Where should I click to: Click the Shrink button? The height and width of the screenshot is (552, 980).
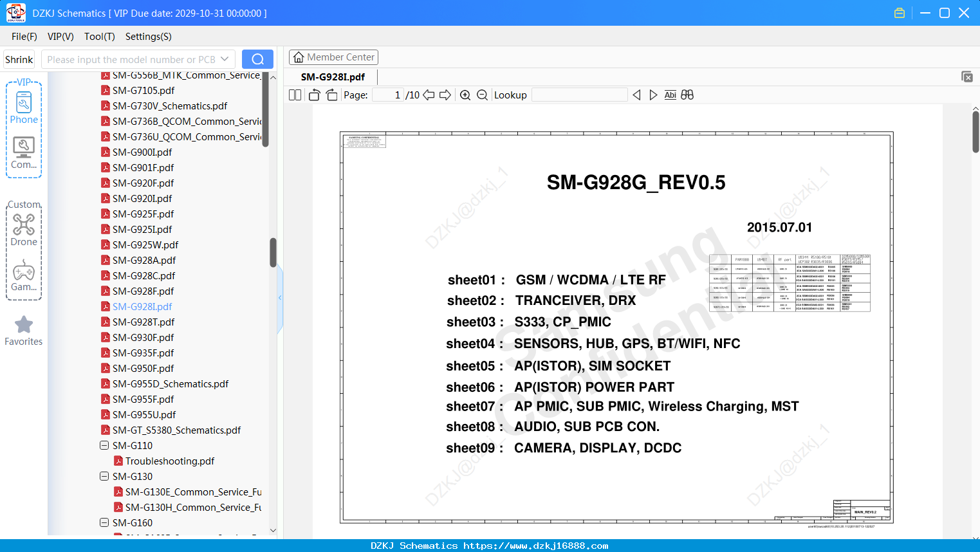(19, 59)
